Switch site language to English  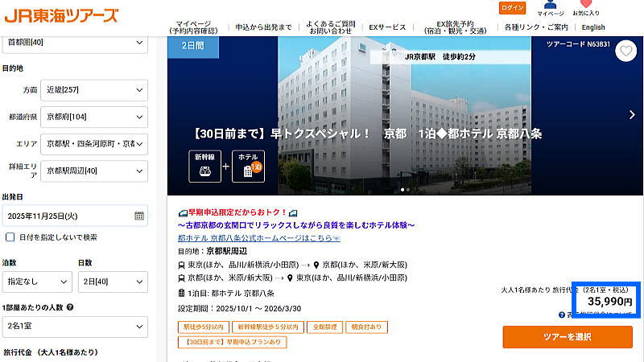click(x=593, y=27)
